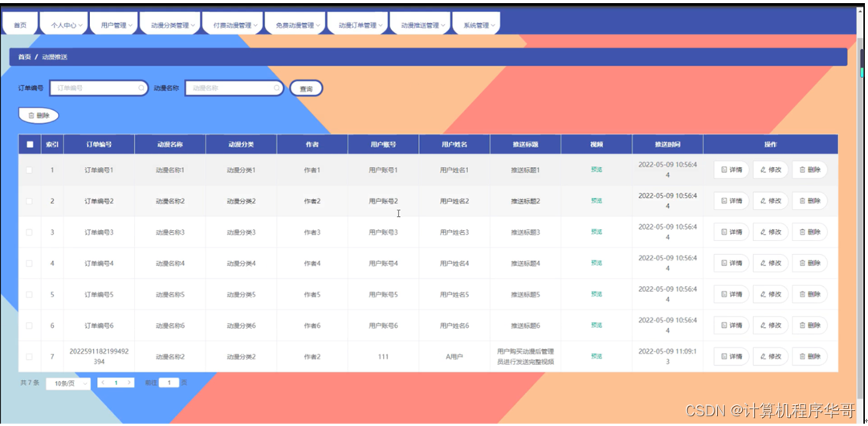Click 预览 video link for row 订单编号2
The image size is (868, 426).
[596, 200]
